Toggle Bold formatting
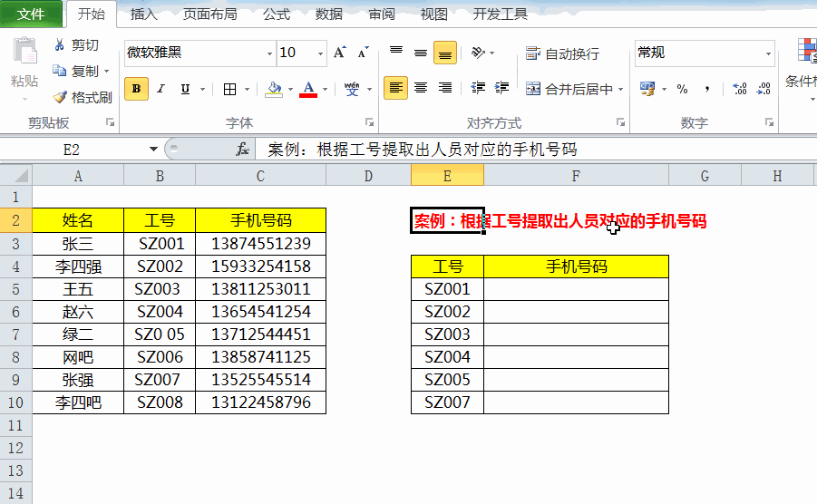Screen dimensions: 817x504 click(x=137, y=89)
